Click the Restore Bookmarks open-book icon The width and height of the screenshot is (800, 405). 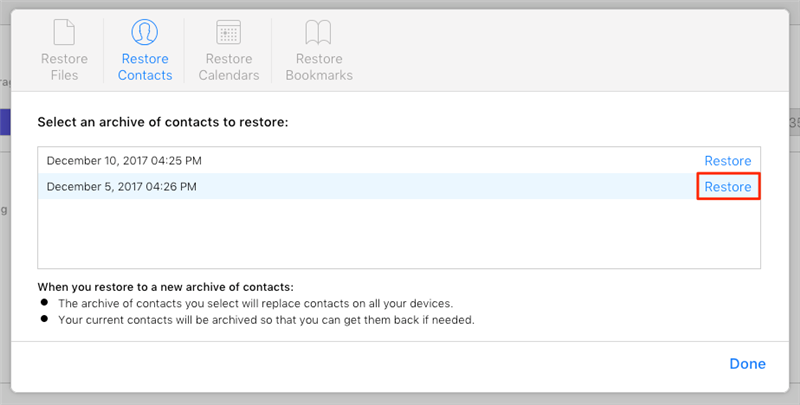pos(319,32)
